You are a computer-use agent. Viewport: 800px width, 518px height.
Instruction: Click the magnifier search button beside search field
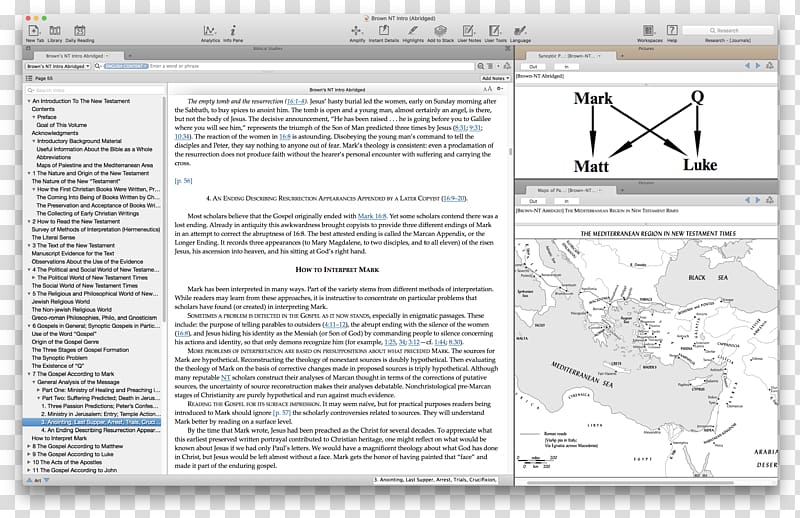(x=481, y=66)
